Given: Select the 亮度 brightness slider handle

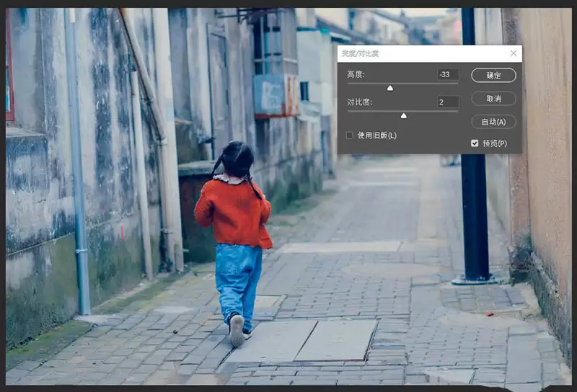Looking at the screenshot, I should coord(390,88).
